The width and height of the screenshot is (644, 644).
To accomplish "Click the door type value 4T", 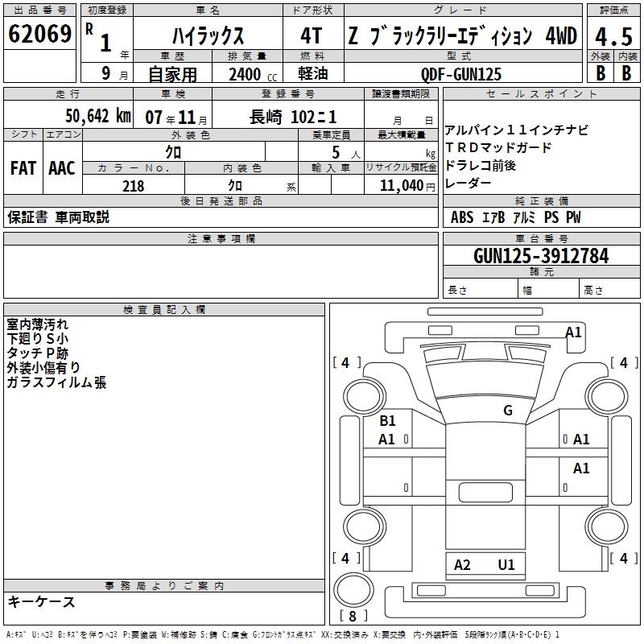I will [312, 35].
